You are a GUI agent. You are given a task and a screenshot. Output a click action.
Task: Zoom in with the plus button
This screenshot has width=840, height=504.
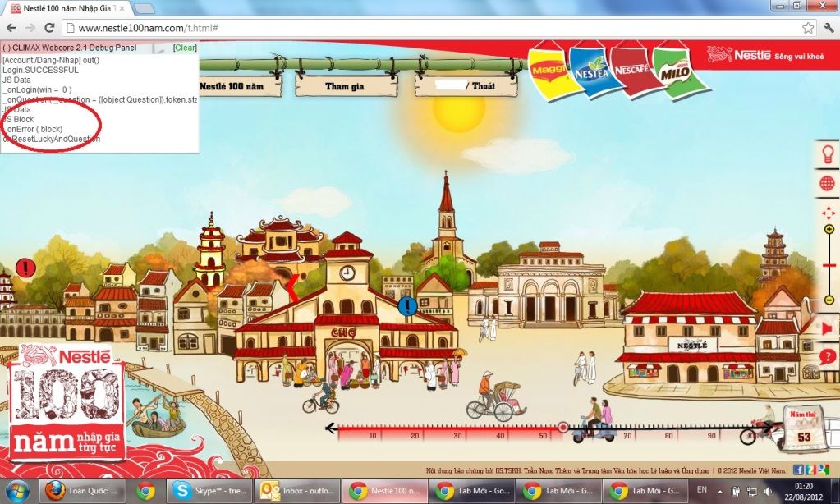pos(829,230)
